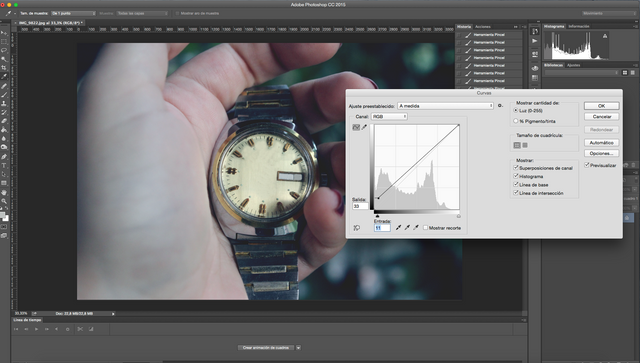
Task: Switch to the Acciones tab
Action: tap(483, 27)
